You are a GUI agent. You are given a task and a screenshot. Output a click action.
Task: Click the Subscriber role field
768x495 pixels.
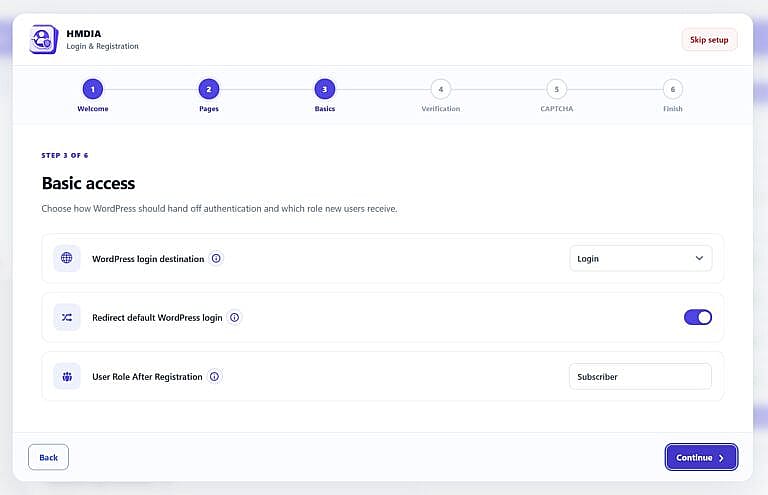640,377
